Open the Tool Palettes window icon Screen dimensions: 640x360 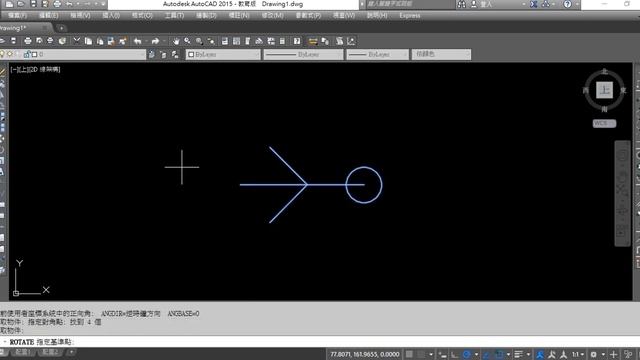coord(248,41)
